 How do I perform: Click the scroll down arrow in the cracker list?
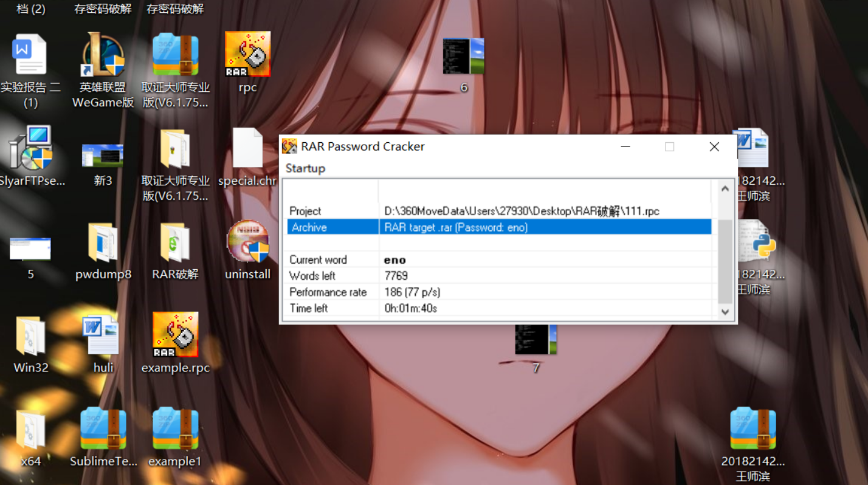point(725,312)
